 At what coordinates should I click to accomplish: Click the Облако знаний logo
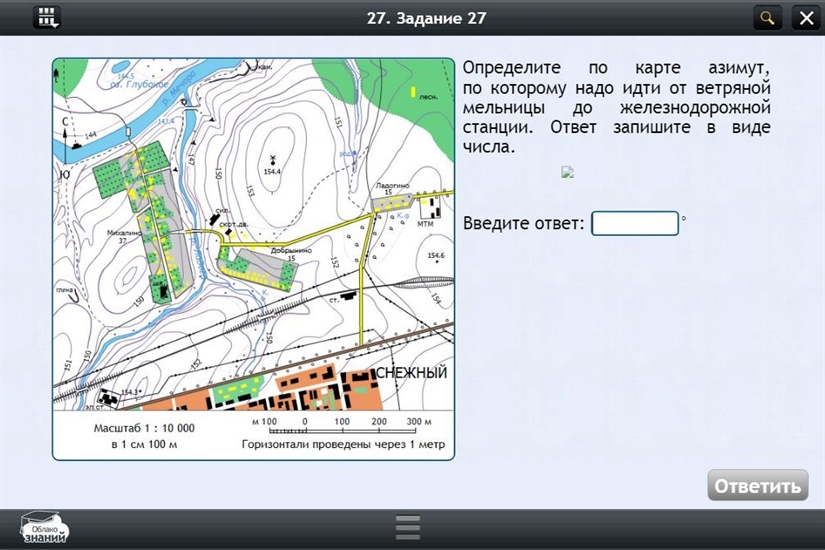tap(45, 527)
